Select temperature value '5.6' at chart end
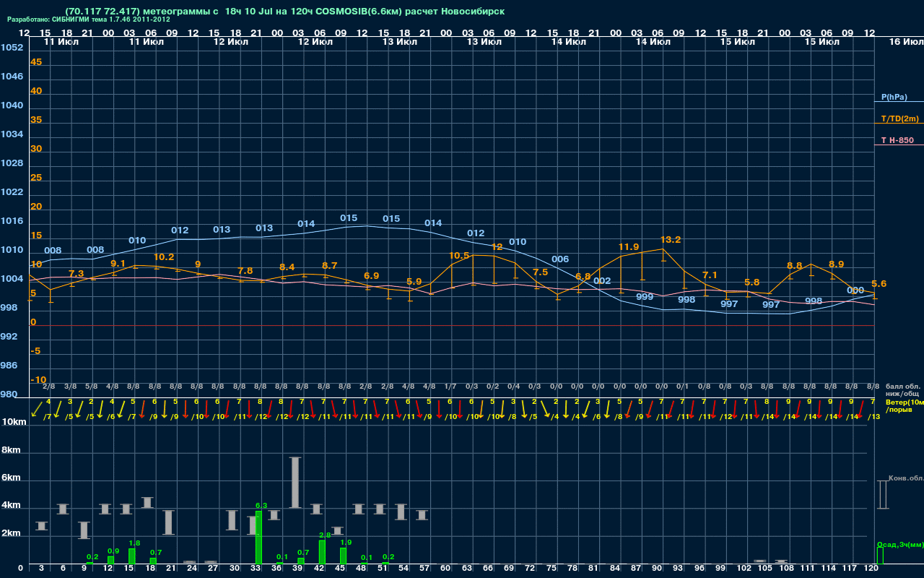Image resolution: width=924 pixels, height=578 pixels. [879, 284]
